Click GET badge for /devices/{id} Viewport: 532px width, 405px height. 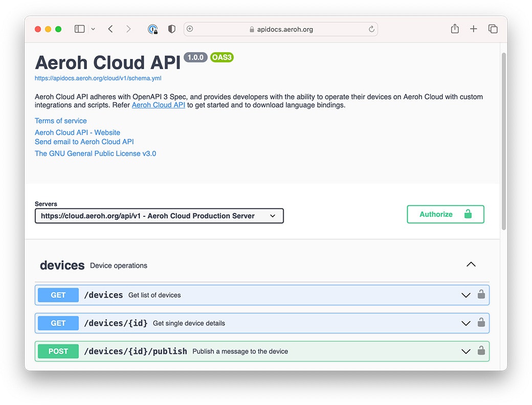pos(58,323)
